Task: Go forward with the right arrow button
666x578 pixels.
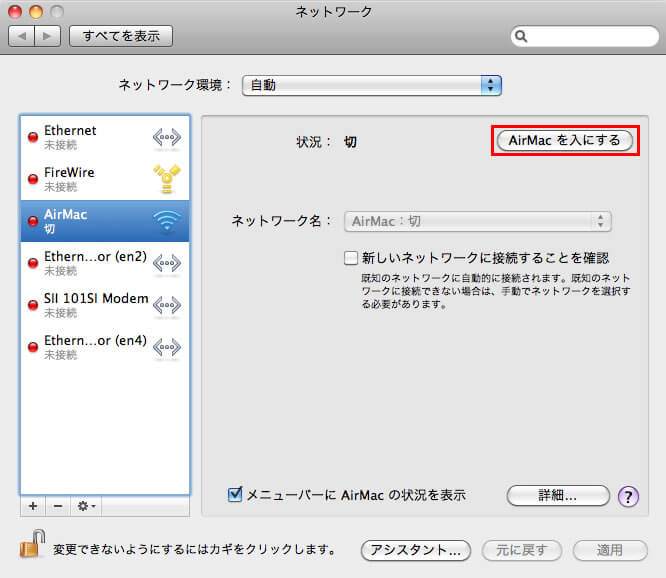Action: (47, 36)
